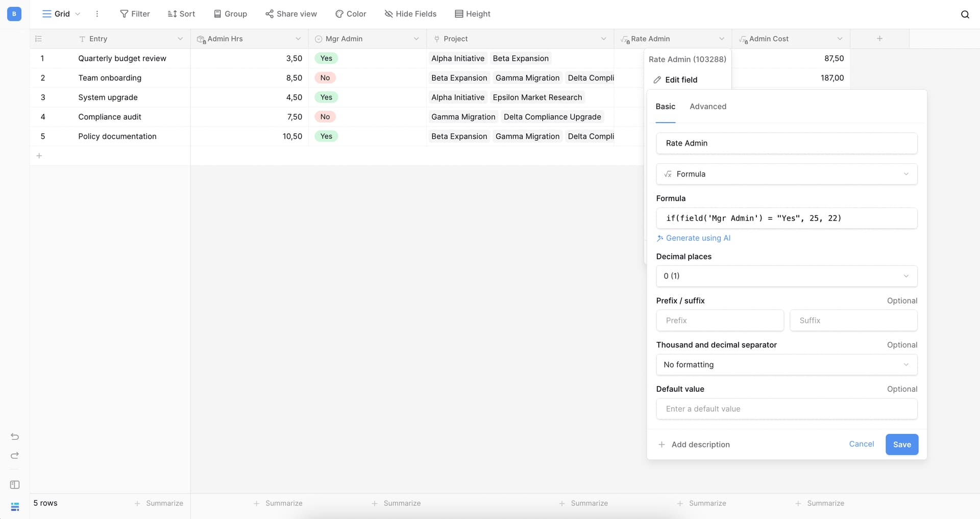Toggle the sidebar panel icon
Viewport: 980px width, 519px height.
[15, 484]
